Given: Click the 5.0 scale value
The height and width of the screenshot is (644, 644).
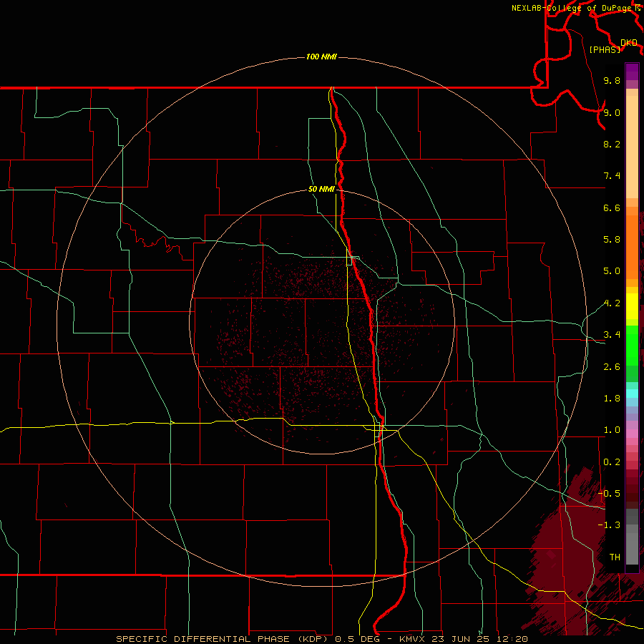Looking at the screenshot, I should point(612,271).
